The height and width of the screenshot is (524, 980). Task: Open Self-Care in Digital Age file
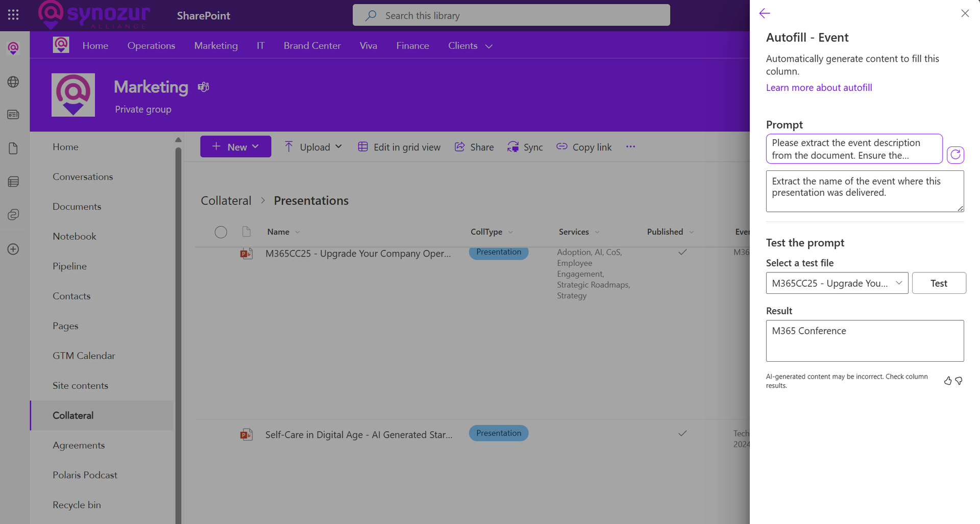358,434
